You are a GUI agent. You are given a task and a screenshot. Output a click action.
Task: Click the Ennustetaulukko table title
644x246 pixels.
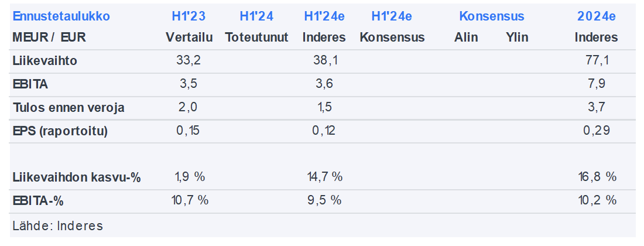[61, 16]
